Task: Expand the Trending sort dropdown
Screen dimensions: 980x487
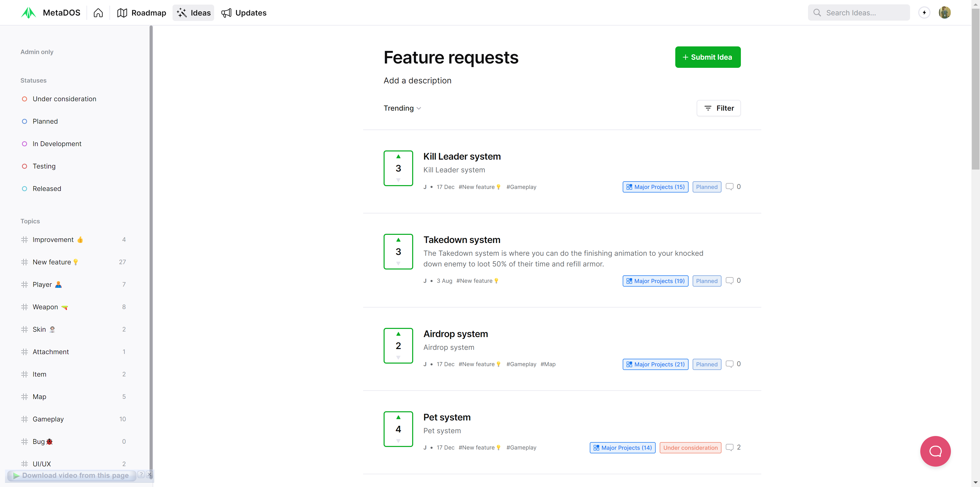Action: [x=402, y=108]
